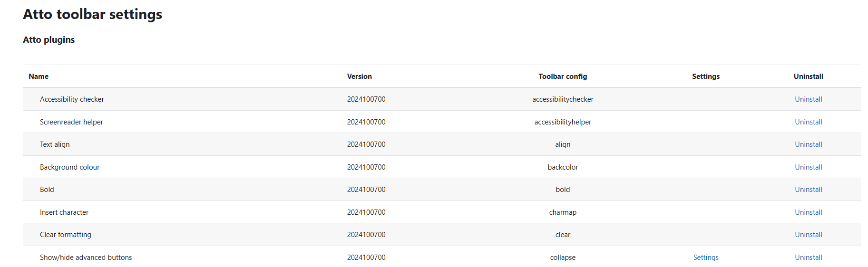Screen dimensions: 868x267
Task: Uninstall the Background colour plugin
Action: click(808, 167)
